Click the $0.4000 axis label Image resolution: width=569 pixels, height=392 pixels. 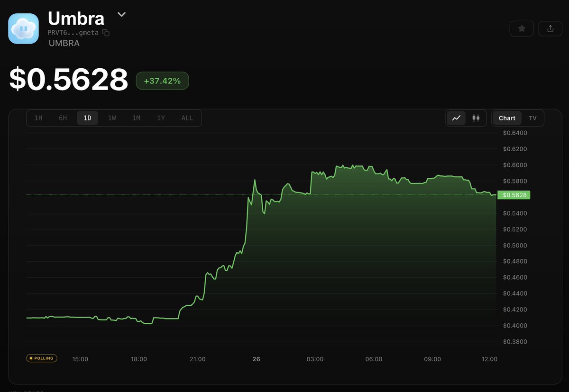515,326
